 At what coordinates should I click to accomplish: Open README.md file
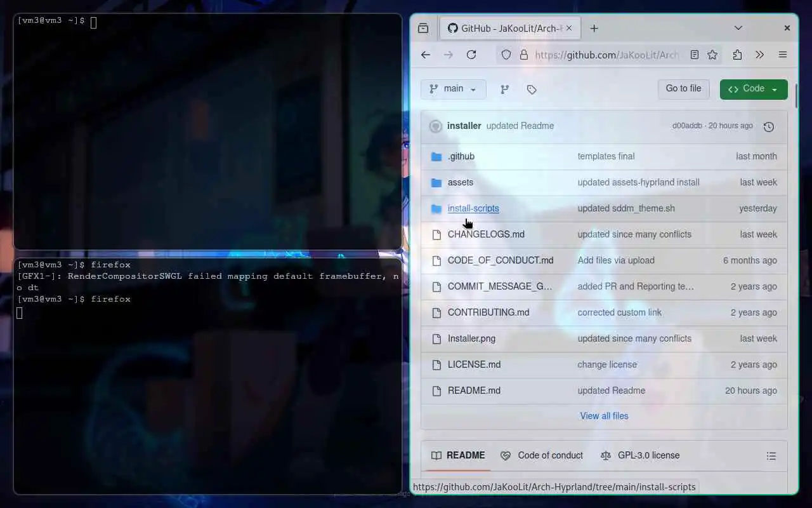tap(474, 391)
